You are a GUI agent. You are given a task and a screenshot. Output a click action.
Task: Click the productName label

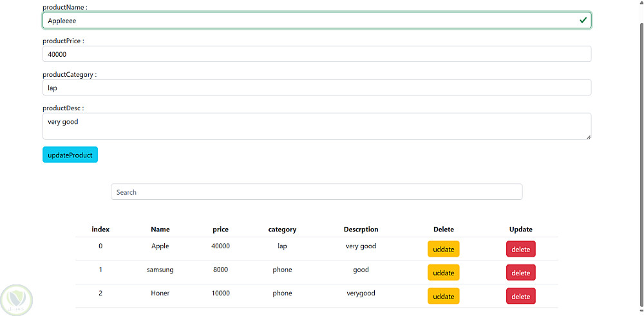[x=65, y=7]
